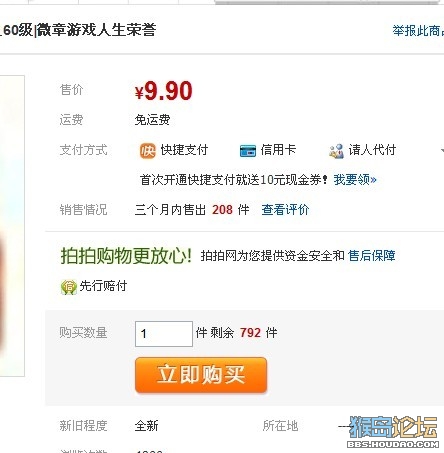Click the 先行赔付 label text

(103, 286)
